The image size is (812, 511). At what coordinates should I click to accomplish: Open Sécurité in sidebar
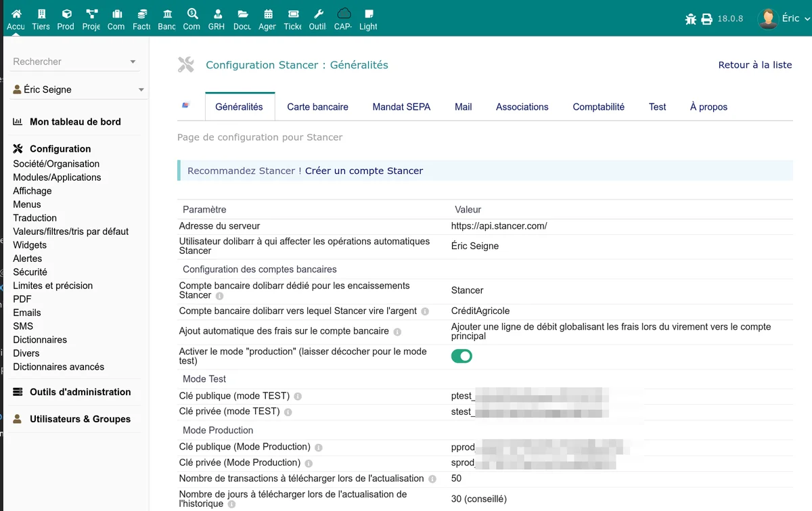30,272
